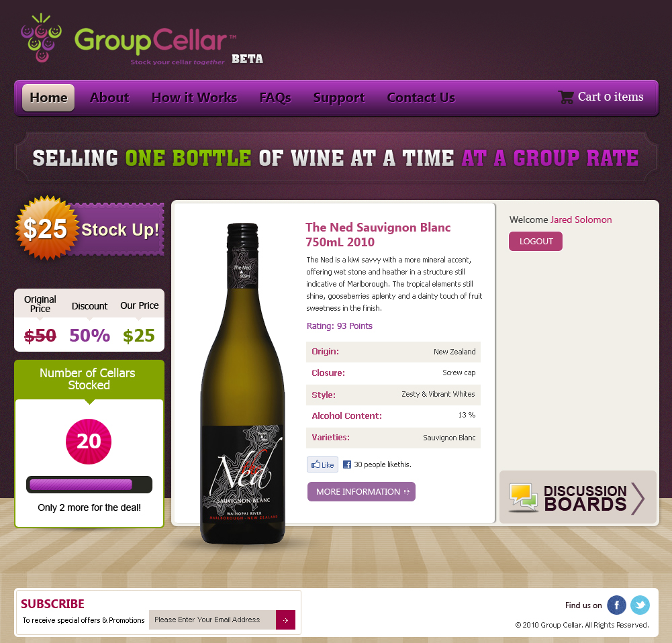The image size is (672, 643).
Task: Visit the Twitter bird icon
Action: pyautogui.click(x=640, y=605)
